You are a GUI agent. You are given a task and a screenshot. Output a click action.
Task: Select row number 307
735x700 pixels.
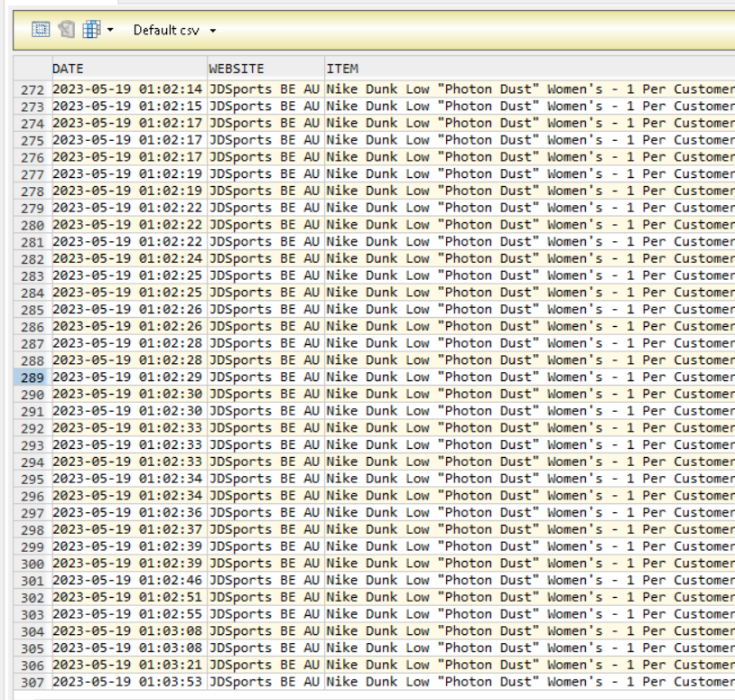[33, 682]
